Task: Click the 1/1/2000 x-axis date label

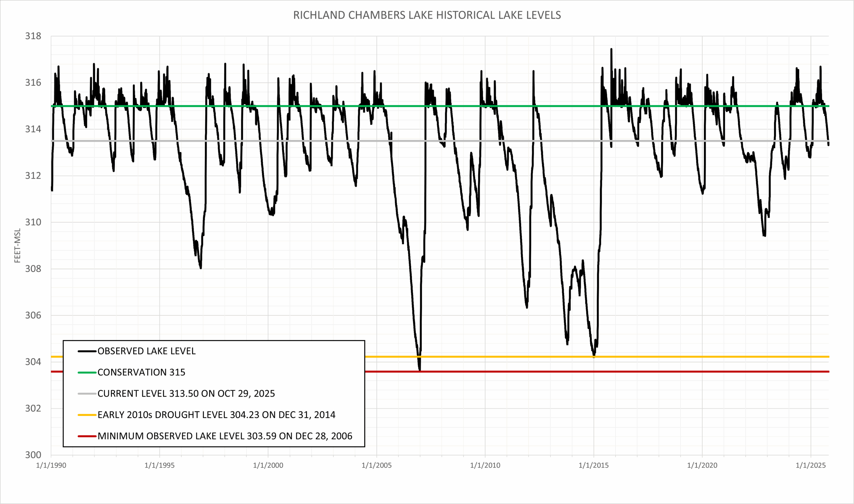Action: pyautogui.click(x=268, y=466)
